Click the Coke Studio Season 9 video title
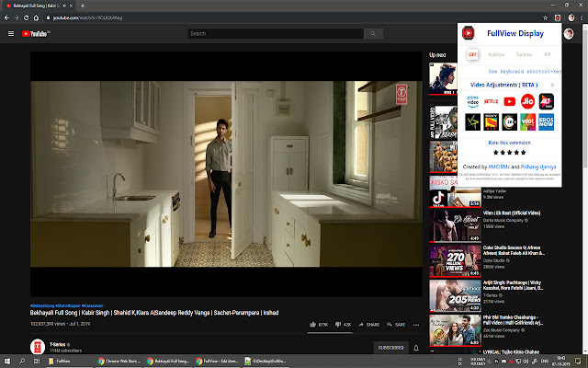This screenshot has height=368, width=588. point(514,250)
